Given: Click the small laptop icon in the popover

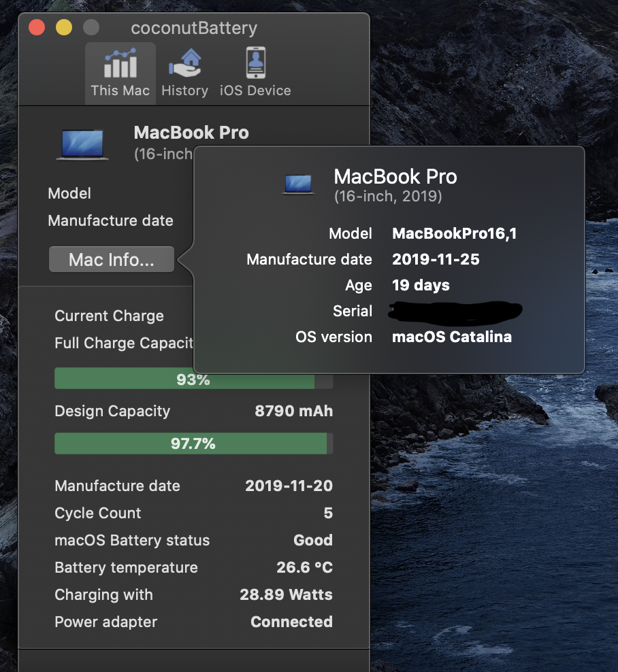Looking at the screenshot, I should coord(299,184).
